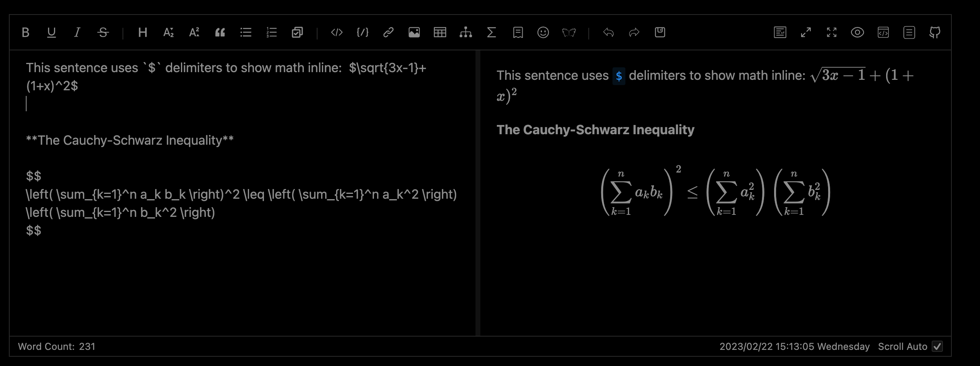980x366 pixels.
Task: Apply a heading with the H icon
Action: pyautogui.click(x=142, y=32)
